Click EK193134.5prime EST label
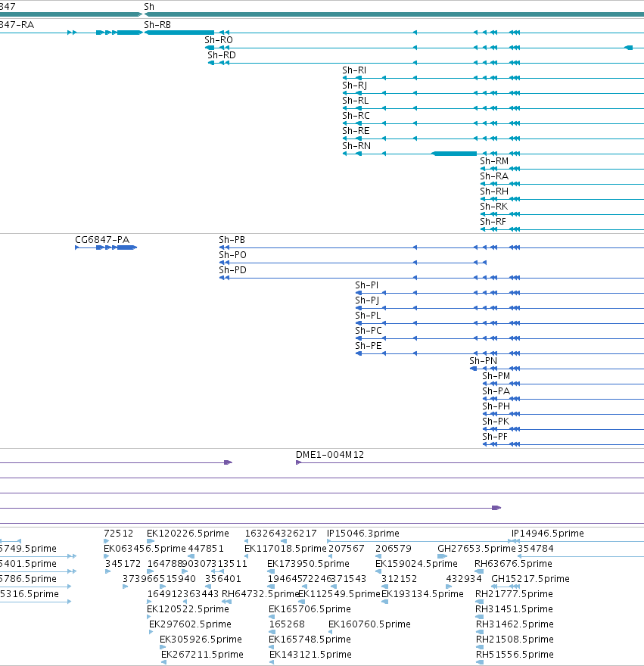Viewport: 644px width, 666px height. (422, 594)
